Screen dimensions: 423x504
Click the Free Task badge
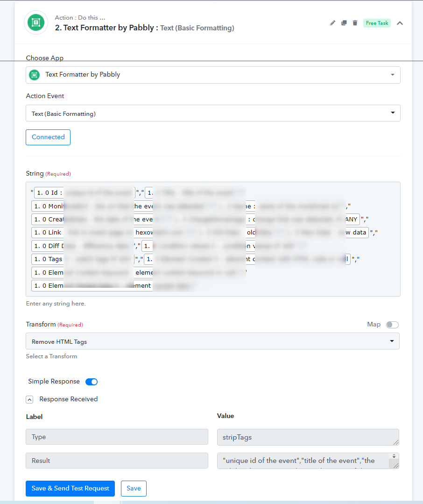point(377,23)
